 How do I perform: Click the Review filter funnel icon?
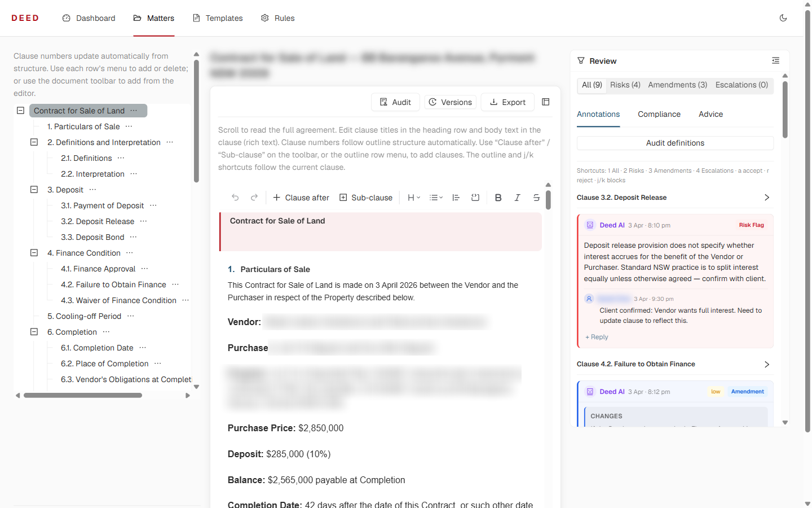[581, 60]
